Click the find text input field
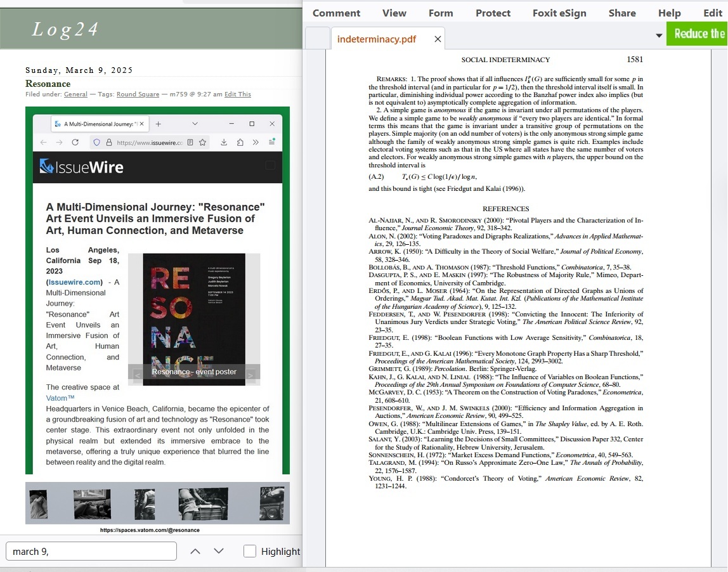728x572 pixels. tap(91, 551)
